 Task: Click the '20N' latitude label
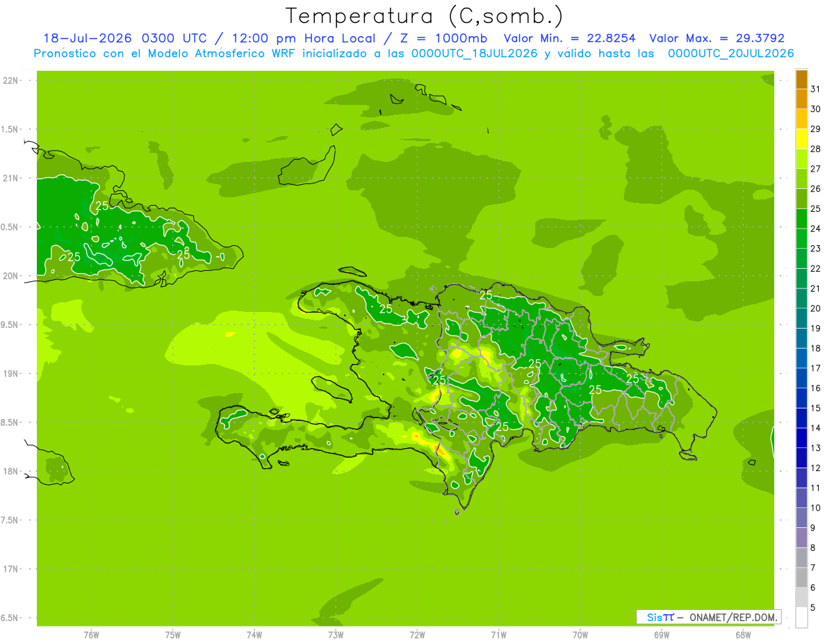(10, 276)
